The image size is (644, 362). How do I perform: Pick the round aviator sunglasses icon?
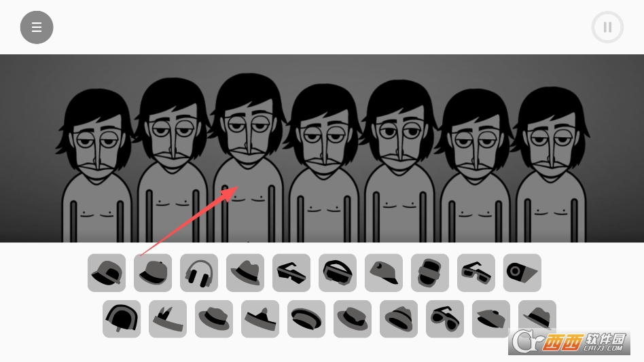445,319
